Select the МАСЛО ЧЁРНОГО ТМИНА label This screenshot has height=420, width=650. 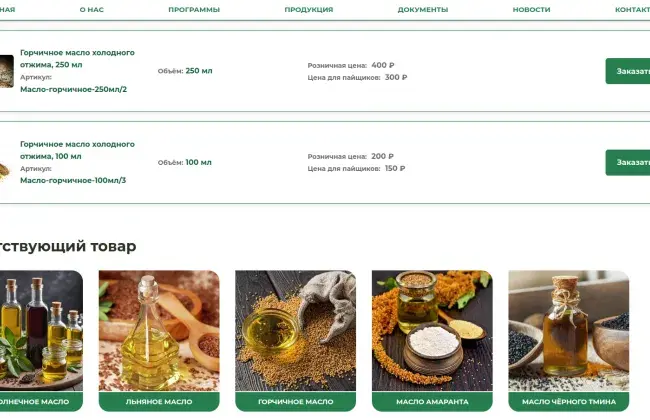pyautogui.click(x=569, y=401)
